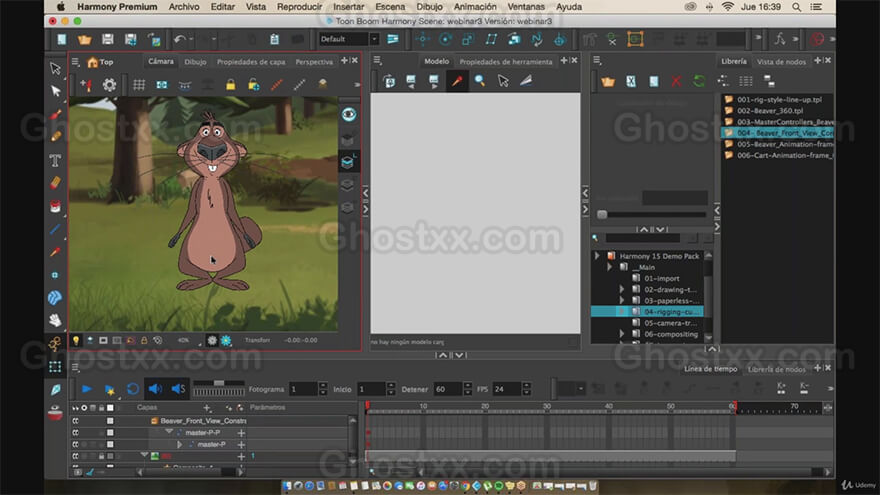Toggle visibility of master-P layer

(x=75, y=444)
